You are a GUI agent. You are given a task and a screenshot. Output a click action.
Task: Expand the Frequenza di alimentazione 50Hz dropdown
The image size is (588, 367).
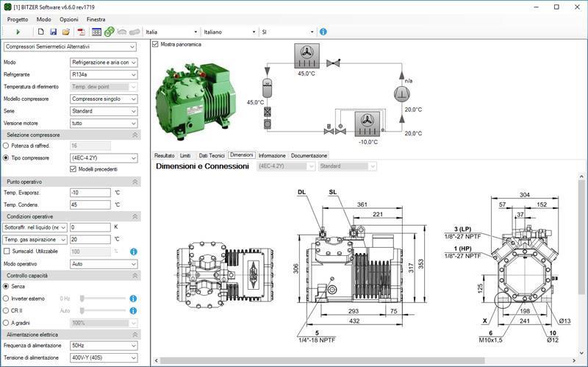pos(104,346)
